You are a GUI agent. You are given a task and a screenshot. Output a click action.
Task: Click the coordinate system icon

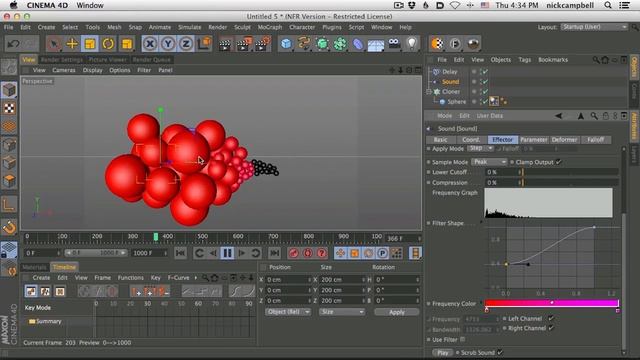204,44
